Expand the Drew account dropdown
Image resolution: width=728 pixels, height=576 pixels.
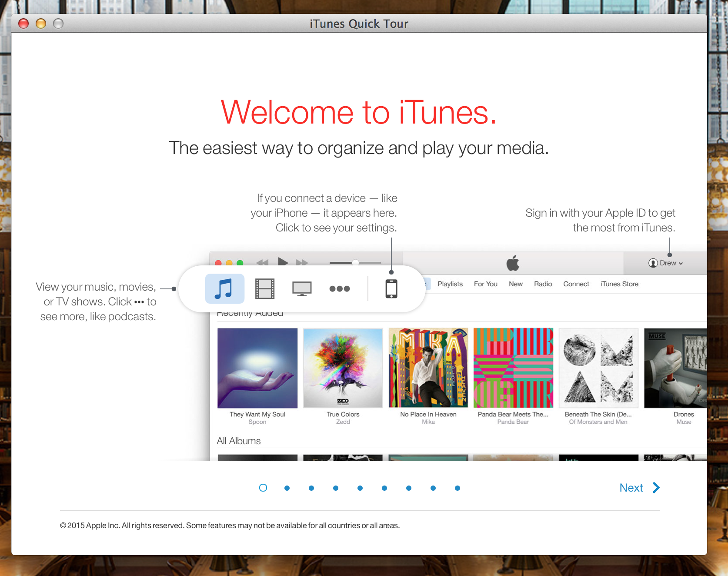(x=665, y=263)
